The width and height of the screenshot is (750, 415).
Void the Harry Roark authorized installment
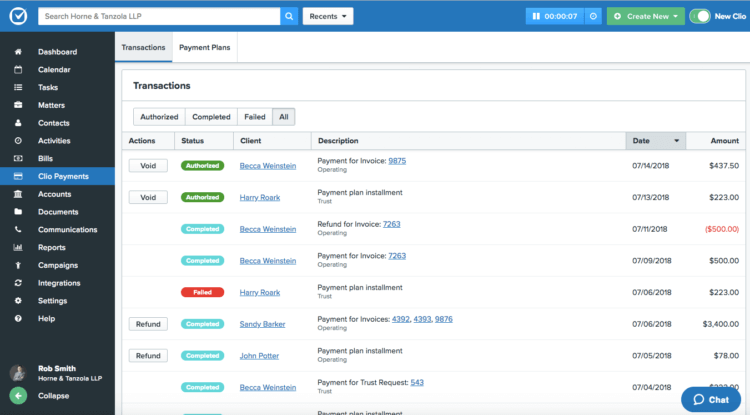click(x=148, y=197)
